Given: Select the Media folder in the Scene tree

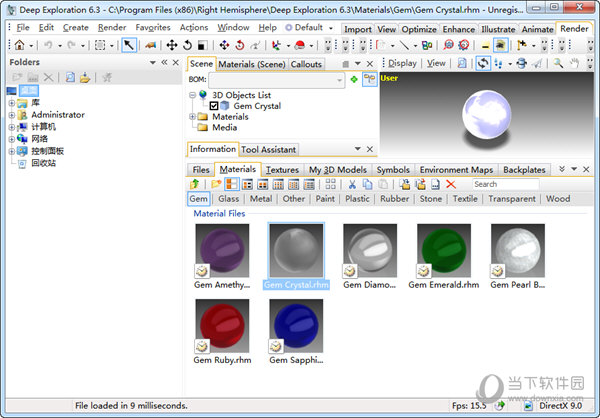Looking at the screenshot, I should coord(224,127).
